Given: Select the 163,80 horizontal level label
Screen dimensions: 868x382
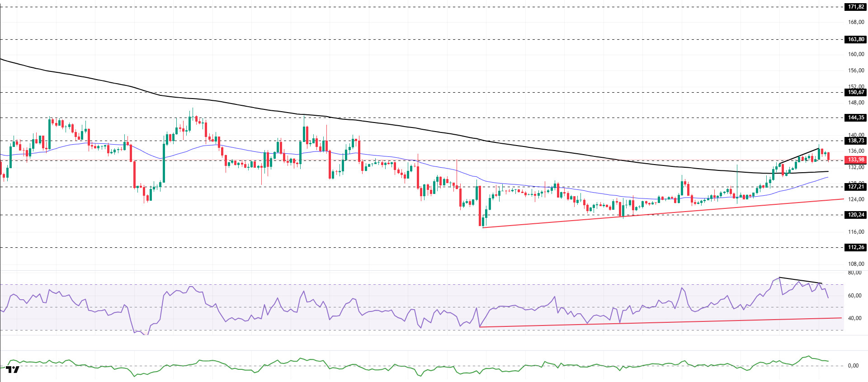Looking at the screenshot, I should (856, 39).
